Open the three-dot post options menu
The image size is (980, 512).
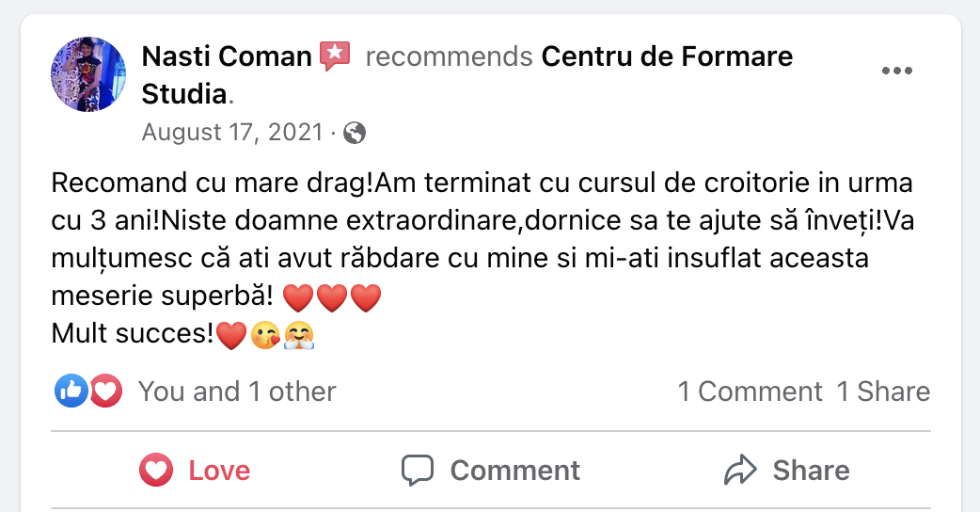click(896, 72)
